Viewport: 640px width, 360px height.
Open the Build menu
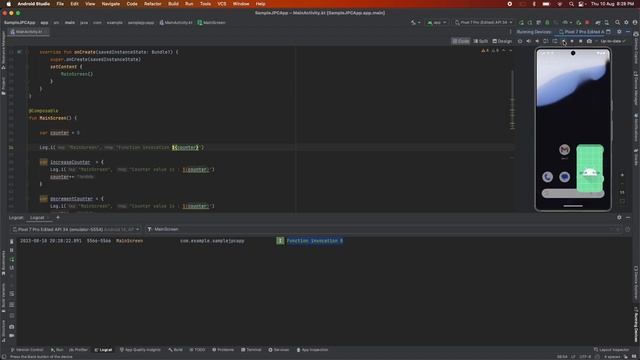tap(173, 4)
